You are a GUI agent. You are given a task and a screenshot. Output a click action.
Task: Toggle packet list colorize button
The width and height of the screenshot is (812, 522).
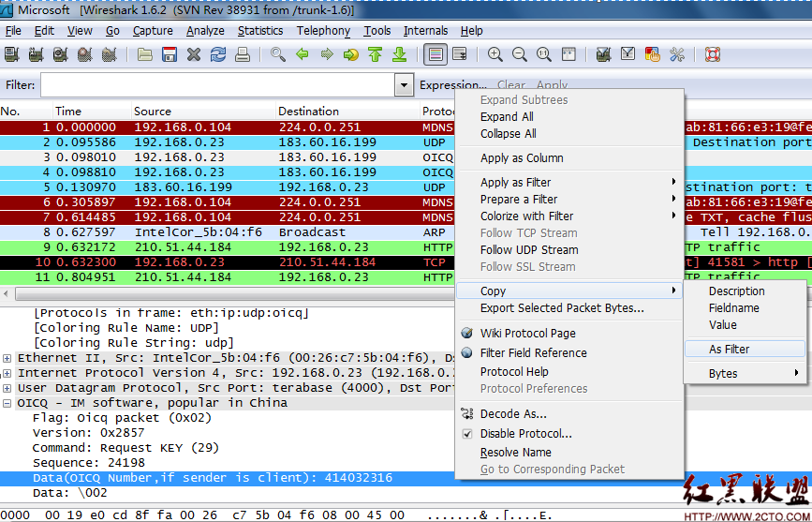tap(436, 54)
